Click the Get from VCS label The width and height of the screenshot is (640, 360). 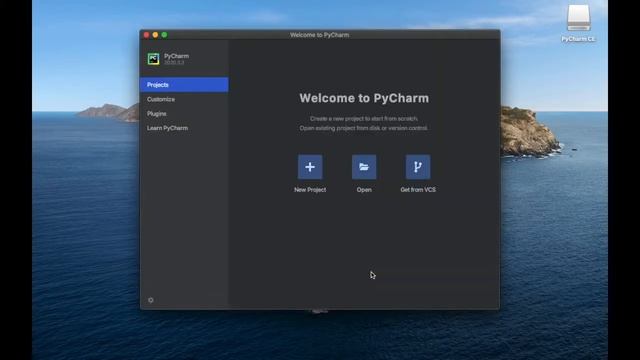coord(418,190)
